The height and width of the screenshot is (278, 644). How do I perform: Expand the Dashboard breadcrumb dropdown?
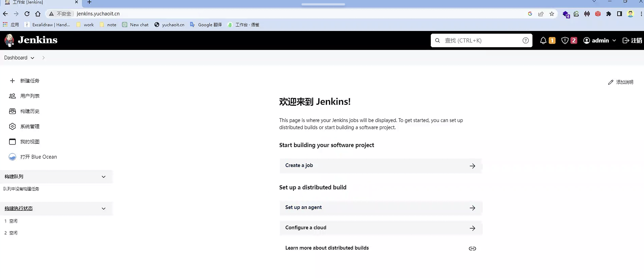click(x=33, y=58)
